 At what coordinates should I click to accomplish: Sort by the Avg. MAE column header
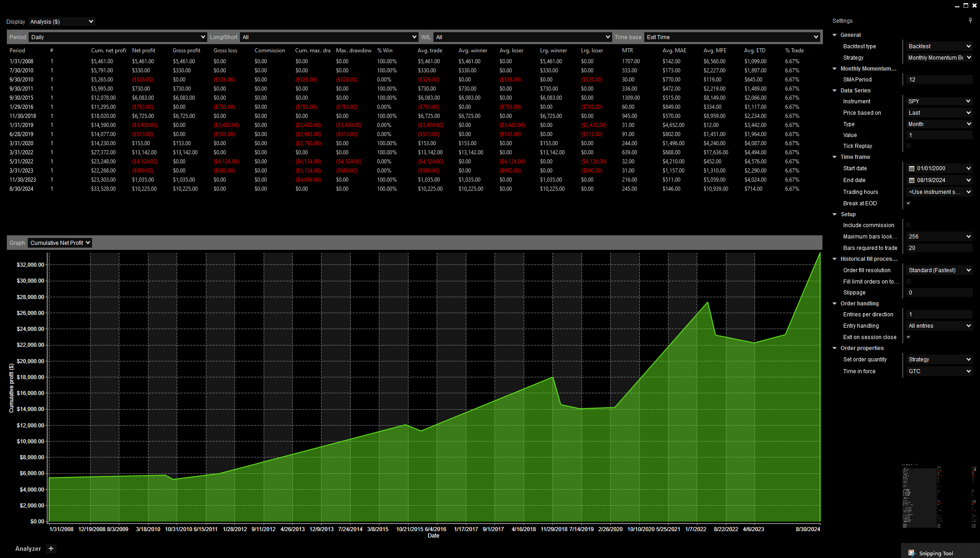(x=674, y=51)
